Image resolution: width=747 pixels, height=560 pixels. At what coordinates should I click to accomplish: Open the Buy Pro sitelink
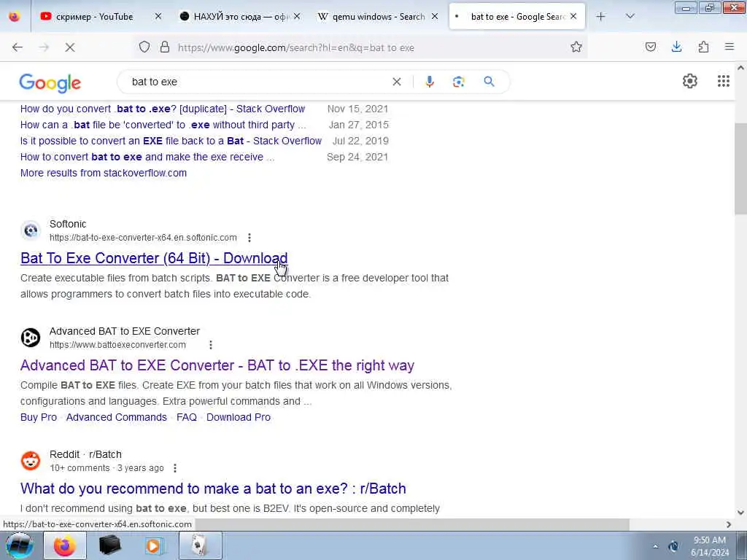point(39,418)
